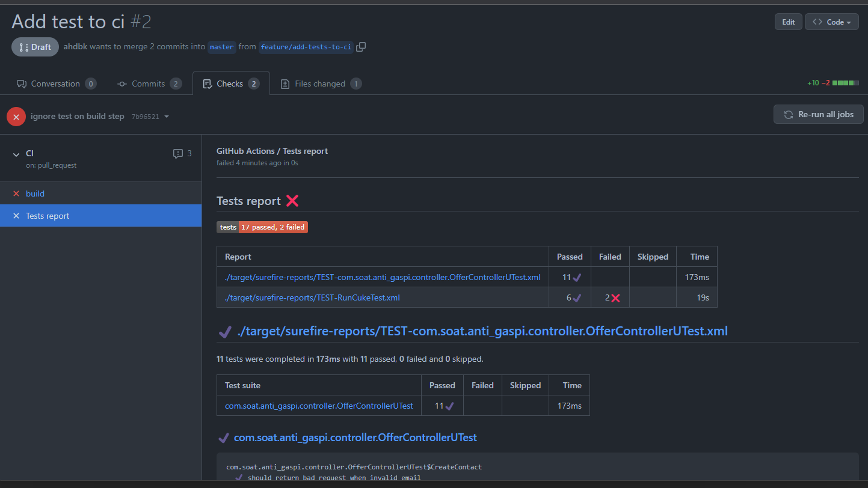Click the 19s time cell for RunCukeTest

click(x=697, y=297)
